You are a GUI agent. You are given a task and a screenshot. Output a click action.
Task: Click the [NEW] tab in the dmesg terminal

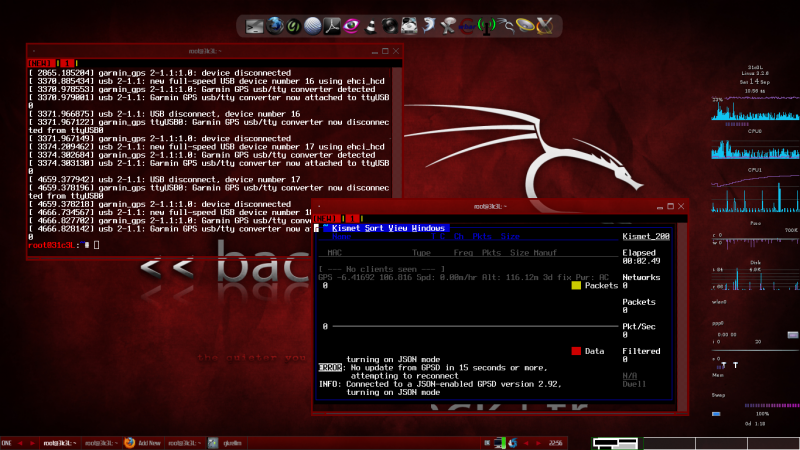coord(38,62)
